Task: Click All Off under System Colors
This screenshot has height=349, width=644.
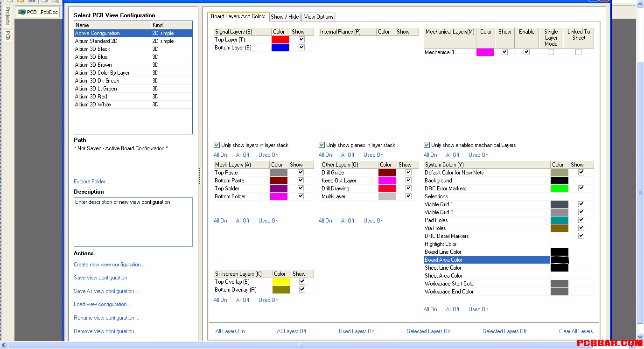Action: point(452,309)
